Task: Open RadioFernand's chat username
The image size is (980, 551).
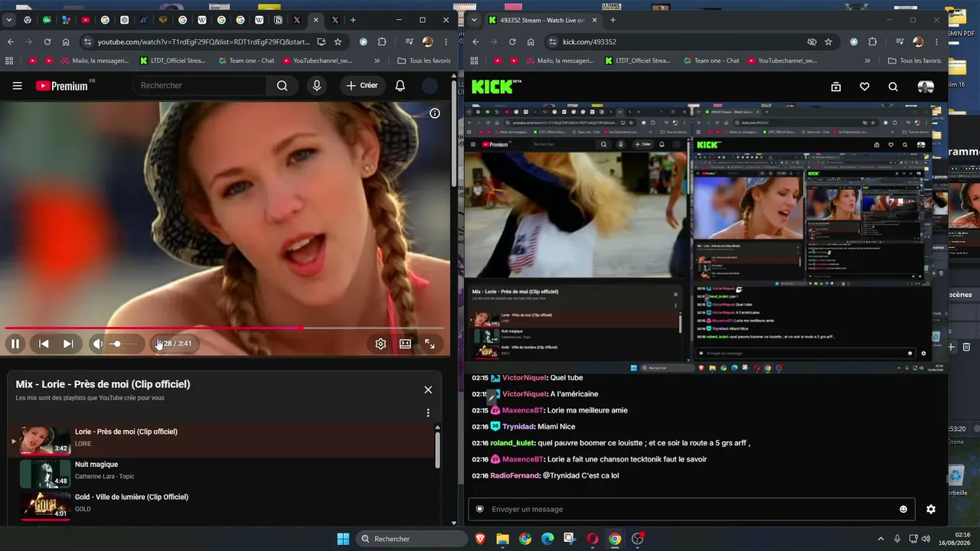Action: pyautogui.click(x=514, y=476)
